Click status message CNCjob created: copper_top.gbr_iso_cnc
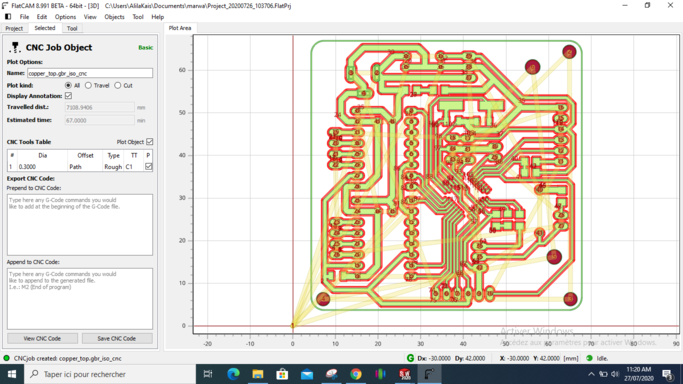 [x=68, y=358]
